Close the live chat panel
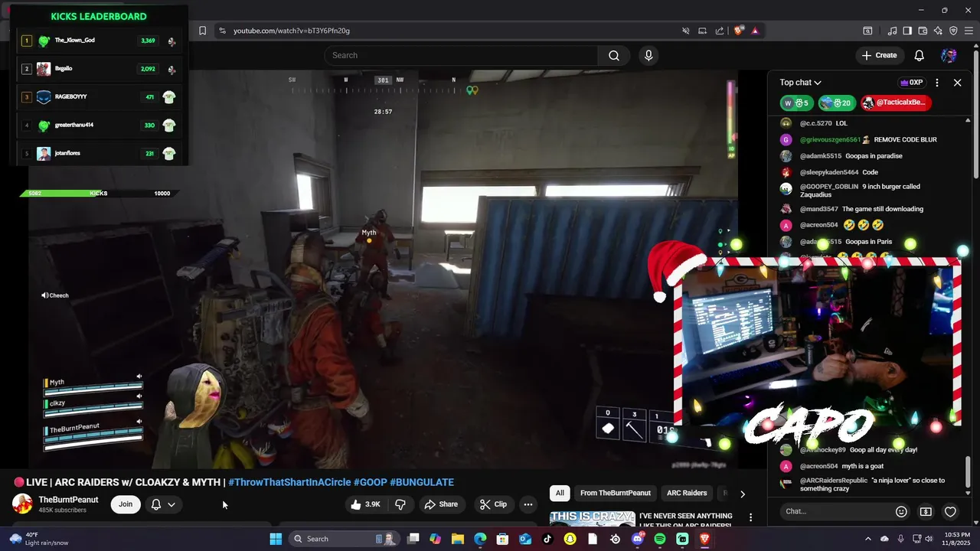980x551 pixels. point(957,83)
